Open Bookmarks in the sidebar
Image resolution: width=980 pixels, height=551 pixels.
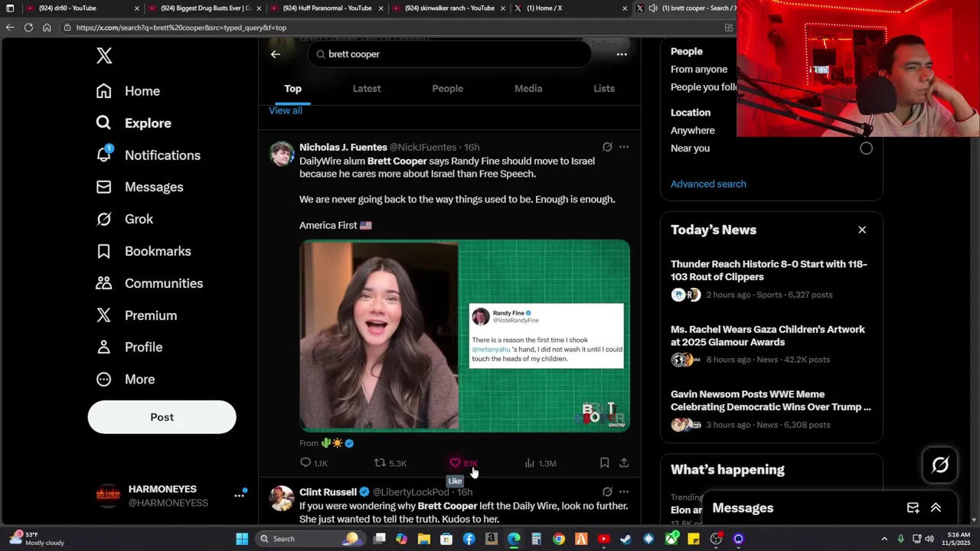[143, 252]
